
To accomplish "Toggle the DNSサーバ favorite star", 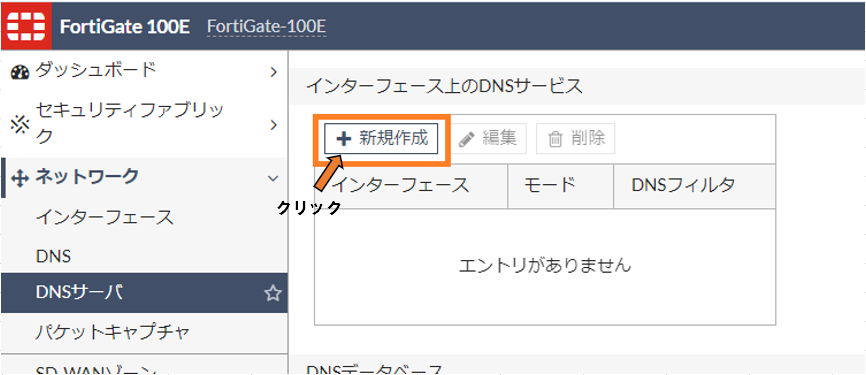I will tap(273, 294).
